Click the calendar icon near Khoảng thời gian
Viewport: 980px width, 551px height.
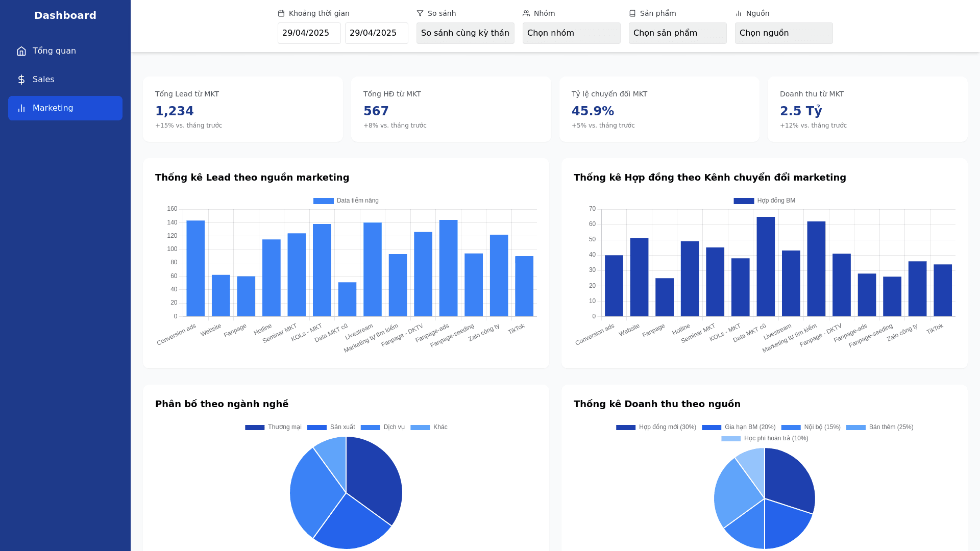tap(281, 14)
